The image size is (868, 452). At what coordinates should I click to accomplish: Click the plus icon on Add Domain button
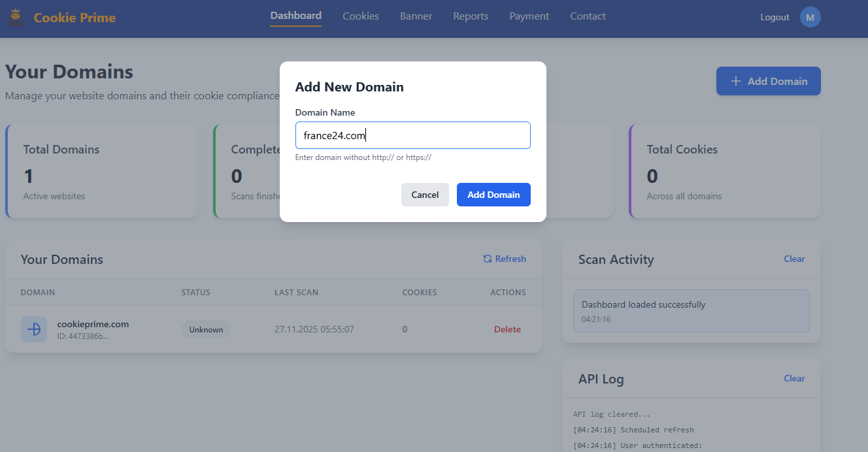(734, 80)
